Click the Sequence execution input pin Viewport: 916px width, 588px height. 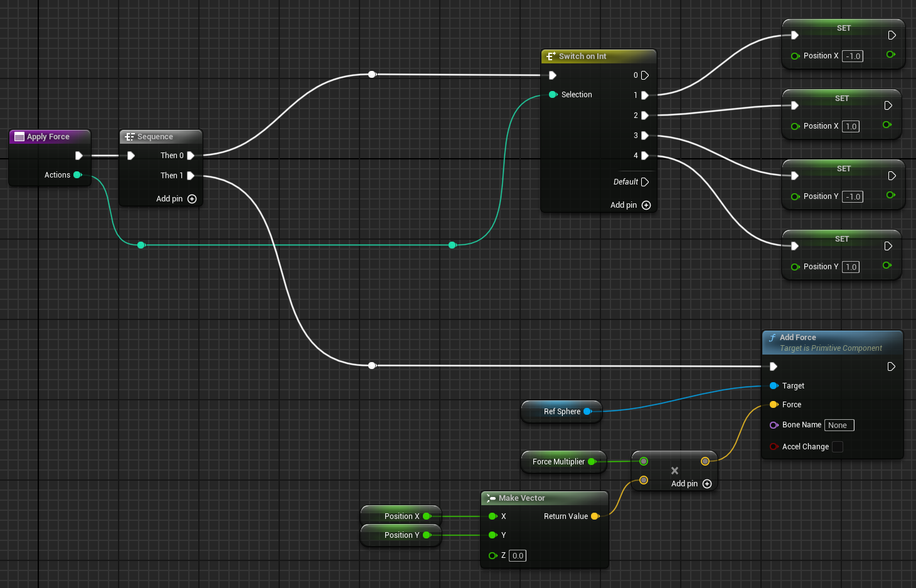coord(131,156)
